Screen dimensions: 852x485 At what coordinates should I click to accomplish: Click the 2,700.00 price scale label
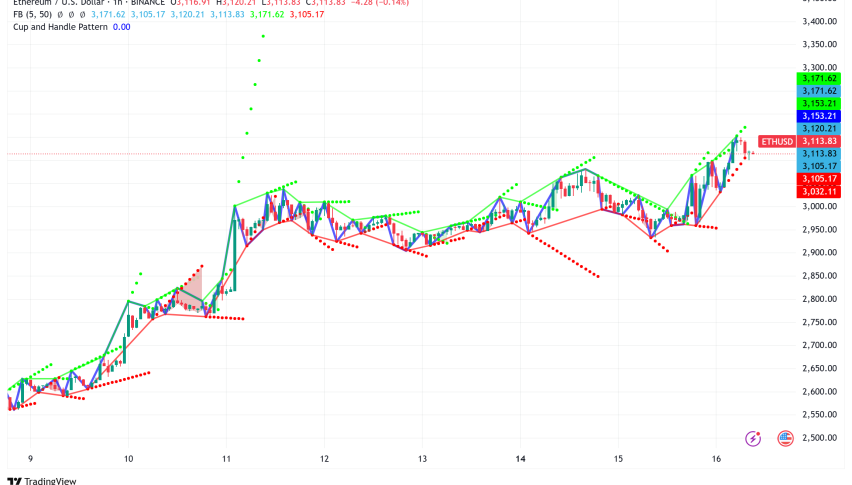pyautogui.click(x=819, y=345)
